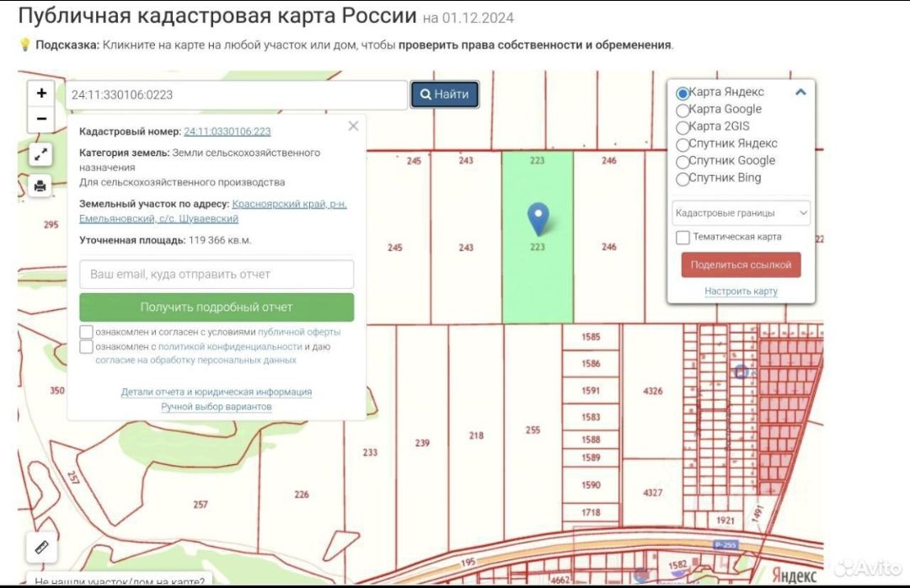The height and width of the screenshot is (588, 910).
Task: Click parcel 1585 on the map
Action: pos(591,337)
